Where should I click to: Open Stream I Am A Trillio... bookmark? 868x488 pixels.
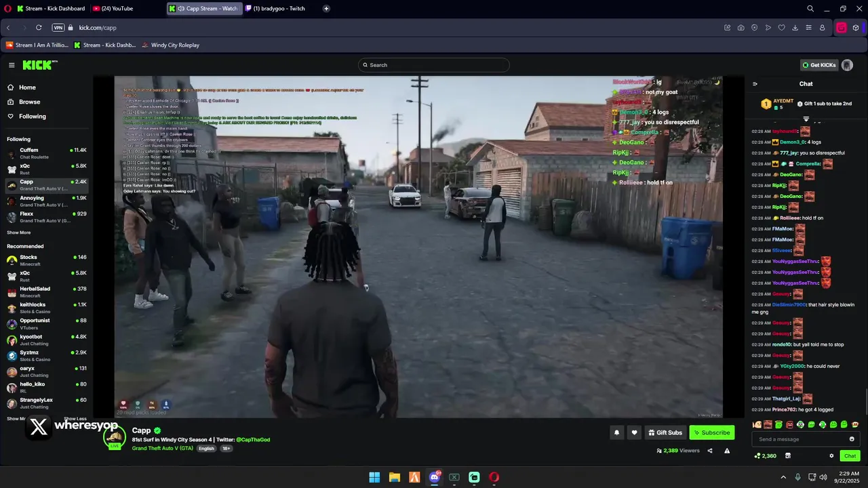pyautogui.click(x=37, y=45)
